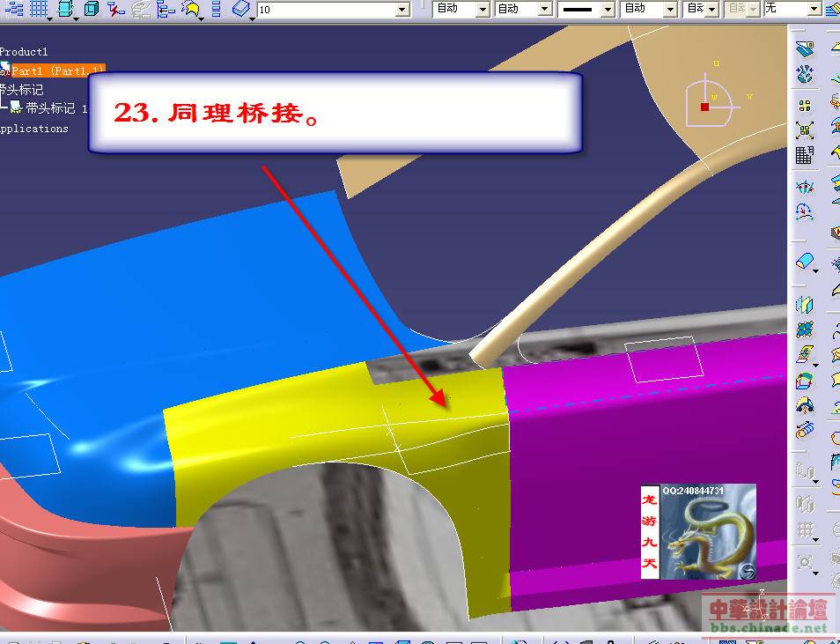Screen dimensions: 840x644
Task: Click the annotation text box 同理桥接
Action: [x=335, y=113]
